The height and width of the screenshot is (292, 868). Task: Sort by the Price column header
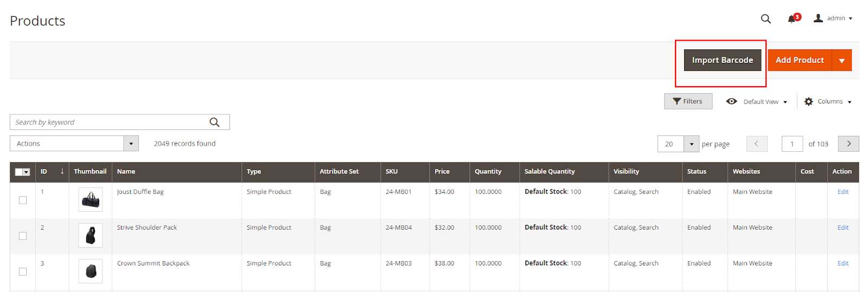click(x=442, y=172)
